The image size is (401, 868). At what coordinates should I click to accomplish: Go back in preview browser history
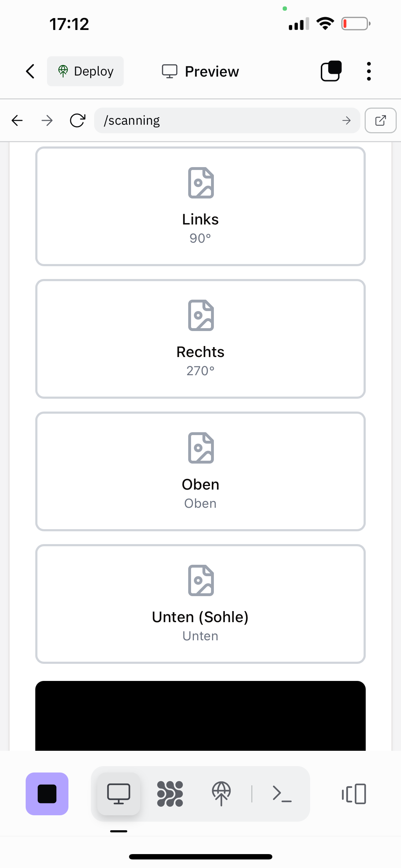tap(17, 120)
